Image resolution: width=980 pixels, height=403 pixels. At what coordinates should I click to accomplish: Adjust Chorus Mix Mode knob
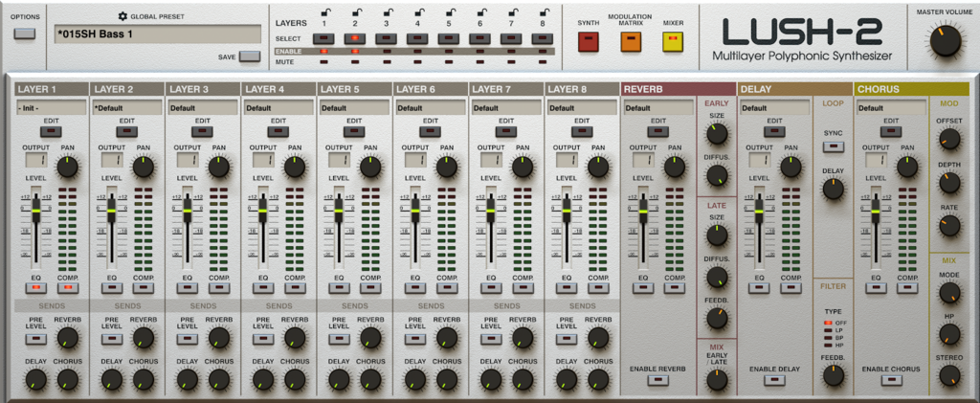coord(948,292)
